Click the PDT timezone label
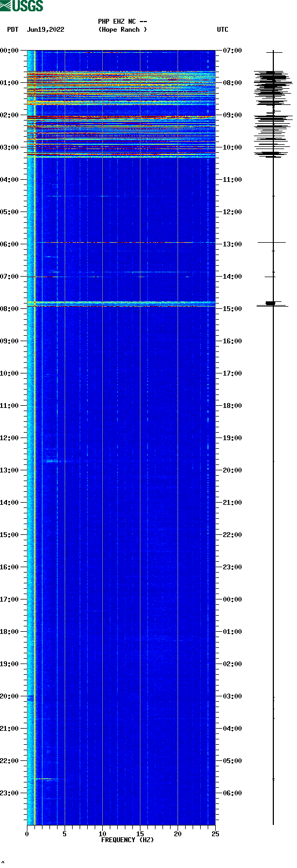The height and width of the screenshot is (868, 297). [12, 30]
